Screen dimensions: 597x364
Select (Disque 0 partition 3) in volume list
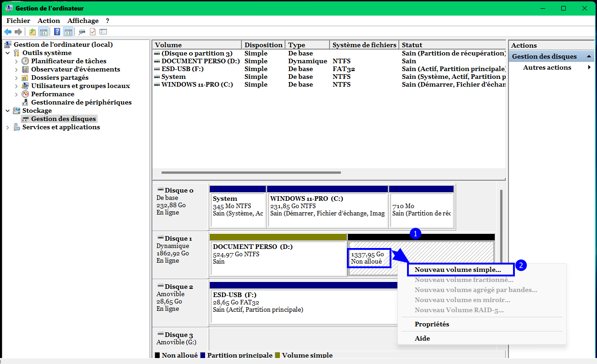(x=329, y=53)
